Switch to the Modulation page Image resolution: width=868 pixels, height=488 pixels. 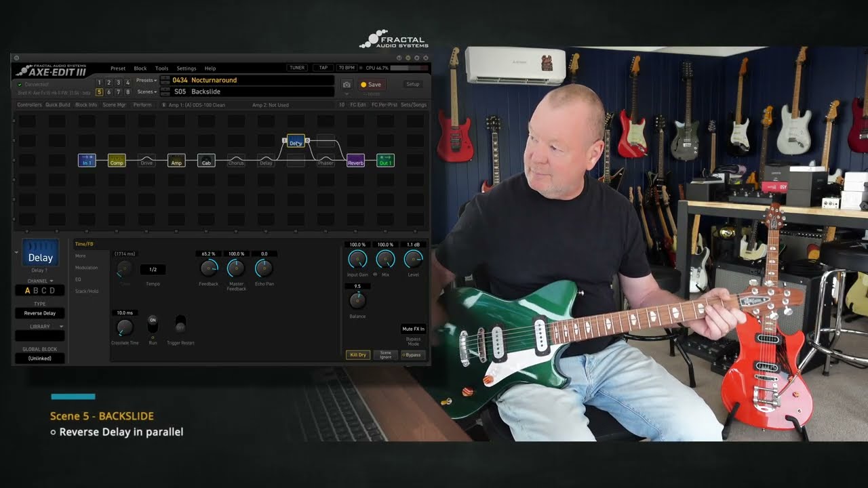[x=86, y=268]
